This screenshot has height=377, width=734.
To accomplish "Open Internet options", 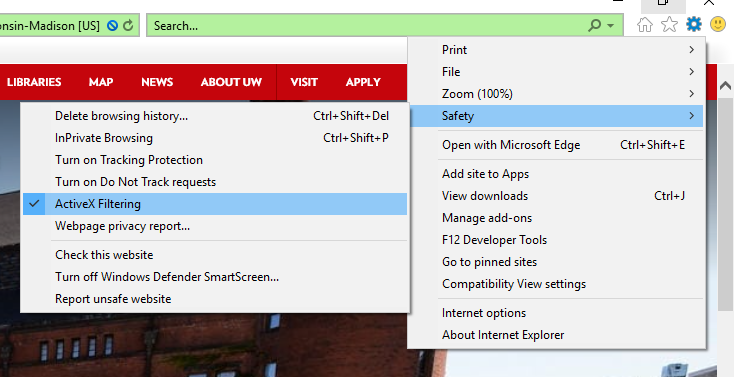I will (x=557, y=313).
